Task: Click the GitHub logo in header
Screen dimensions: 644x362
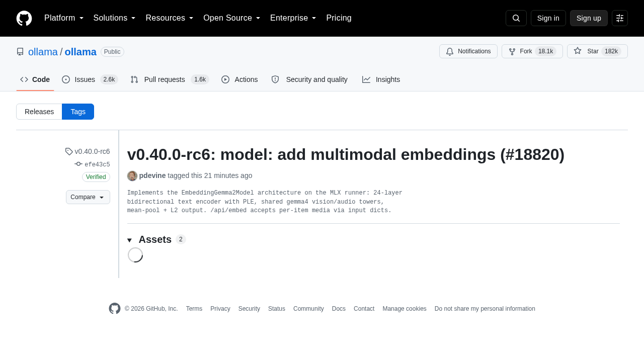Action: click(24, 18)
